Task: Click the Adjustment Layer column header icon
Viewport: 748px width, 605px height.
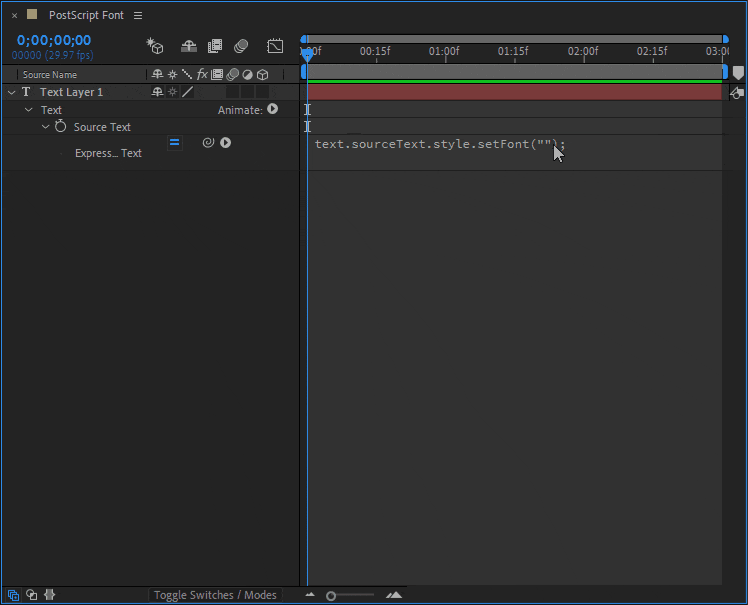Action: tap(247, 74)
